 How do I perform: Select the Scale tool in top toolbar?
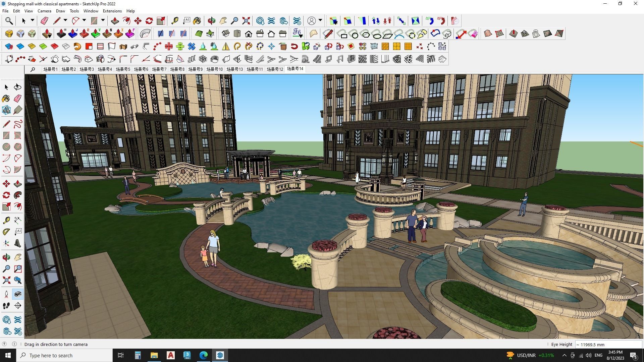(161, 21)
